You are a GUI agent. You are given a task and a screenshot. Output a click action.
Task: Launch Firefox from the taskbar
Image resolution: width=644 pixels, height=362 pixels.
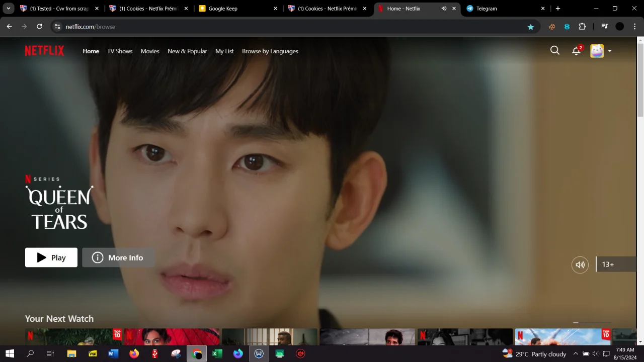click(134, 354)
